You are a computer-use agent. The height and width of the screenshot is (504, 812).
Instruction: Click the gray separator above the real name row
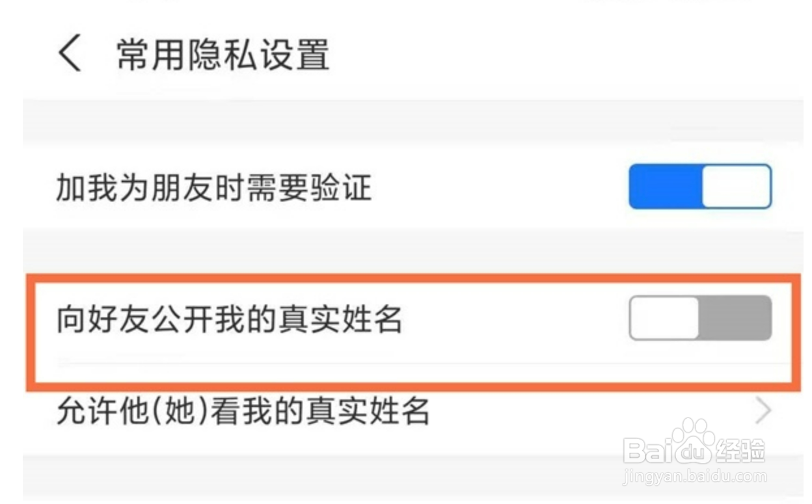(413, 251)
